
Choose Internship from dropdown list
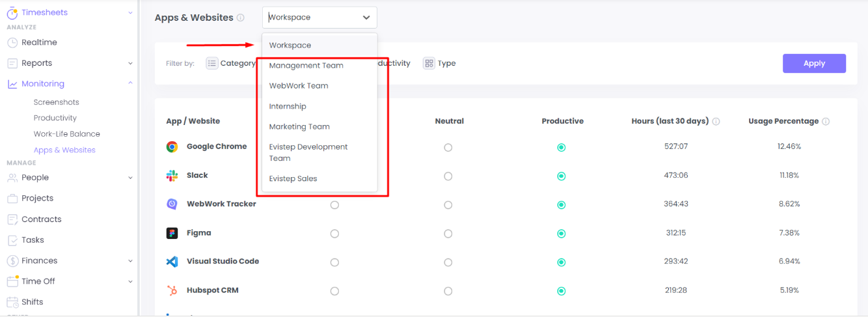[x=319, y=106]
